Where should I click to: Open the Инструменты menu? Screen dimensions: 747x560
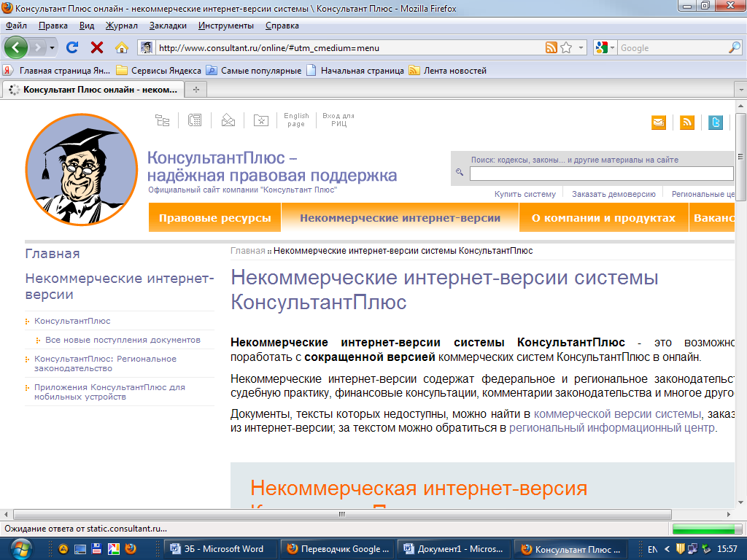(x=226, y=26)
